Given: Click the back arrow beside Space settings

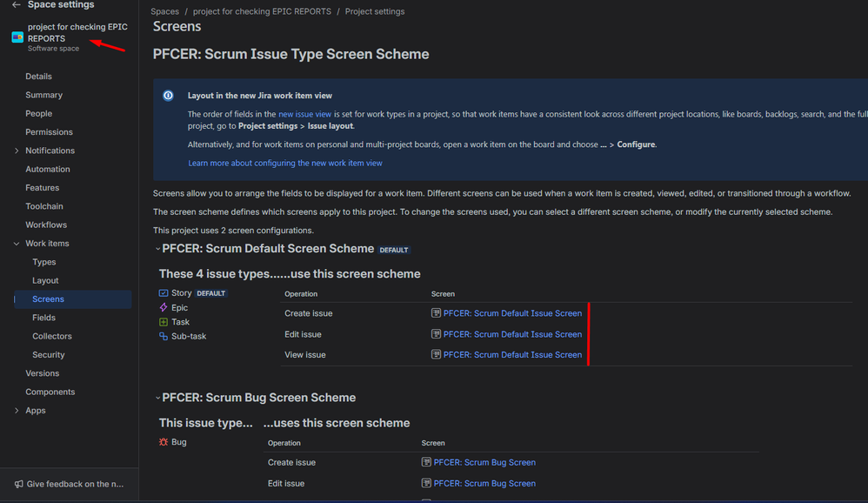Looking at the screenshot, I should (x=17, y=5).
